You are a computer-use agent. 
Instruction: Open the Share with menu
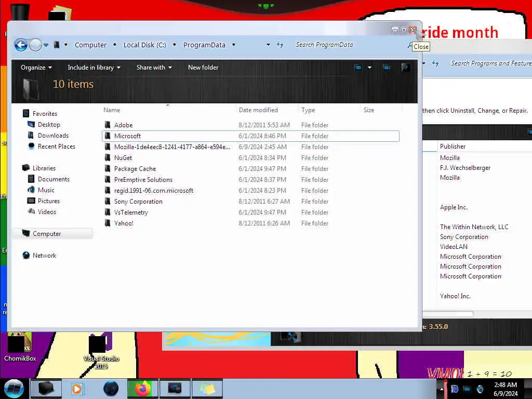154,68
